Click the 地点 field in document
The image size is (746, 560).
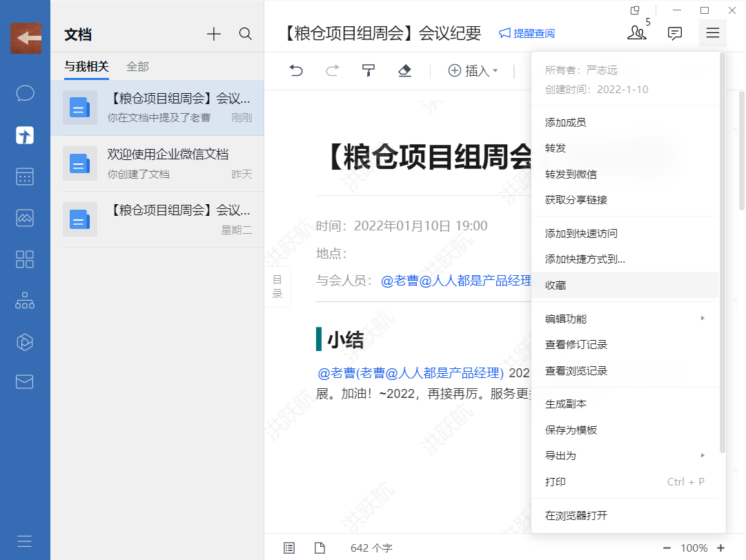(x=331, y=253)
